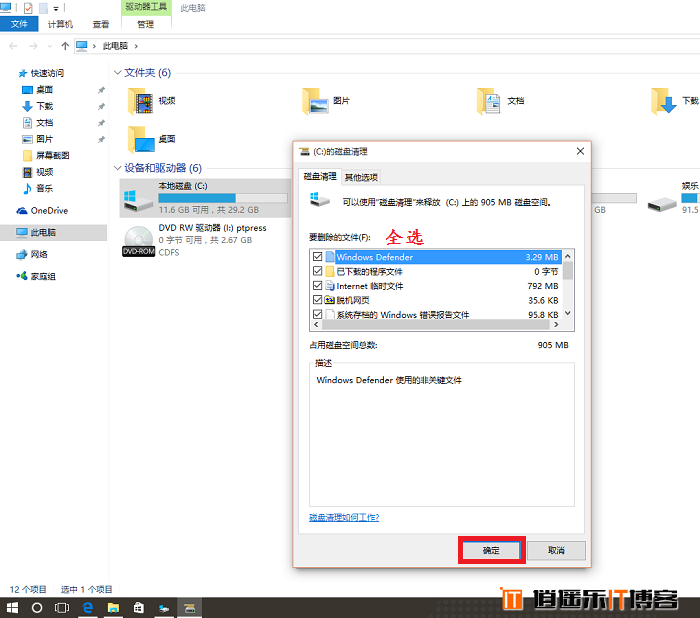Open File Explorer from taskbar
Image resolution: width=700 pixels, height=618 pixels.
[x=113, y=608]
